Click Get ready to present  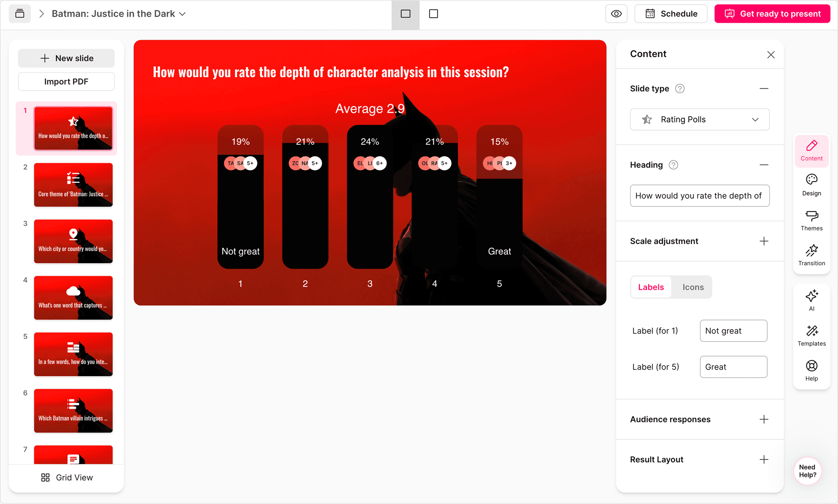point(772,14)
